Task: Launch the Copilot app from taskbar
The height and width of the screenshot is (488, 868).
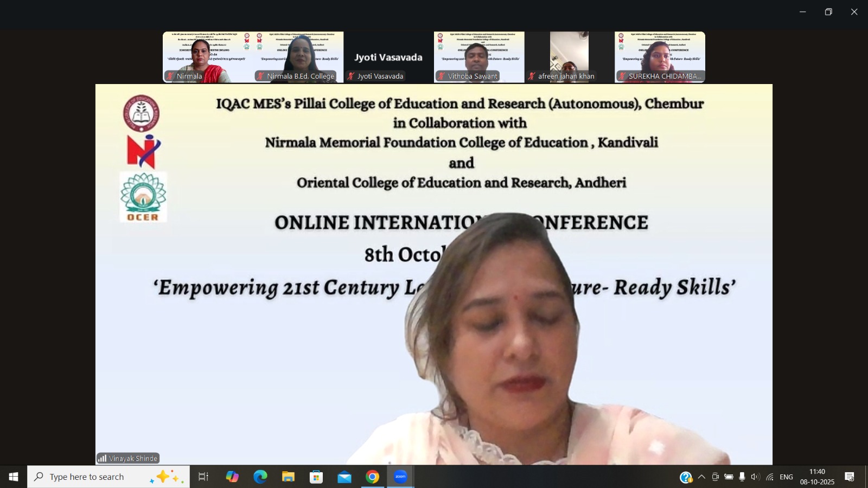Action: click(232, 477)
